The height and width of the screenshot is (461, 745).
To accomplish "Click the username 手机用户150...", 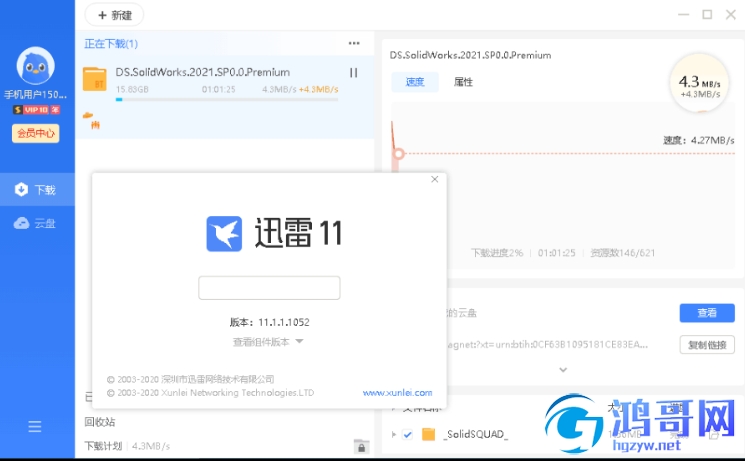I will click(x=36, y=94).
